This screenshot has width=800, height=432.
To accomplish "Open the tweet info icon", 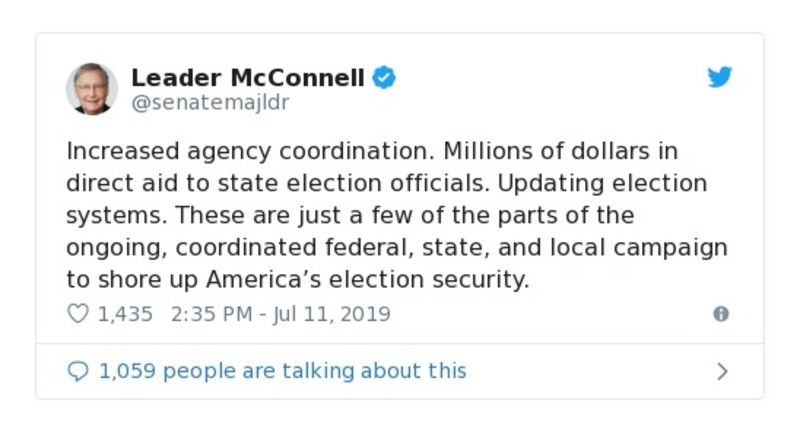I will click(720, 314).
